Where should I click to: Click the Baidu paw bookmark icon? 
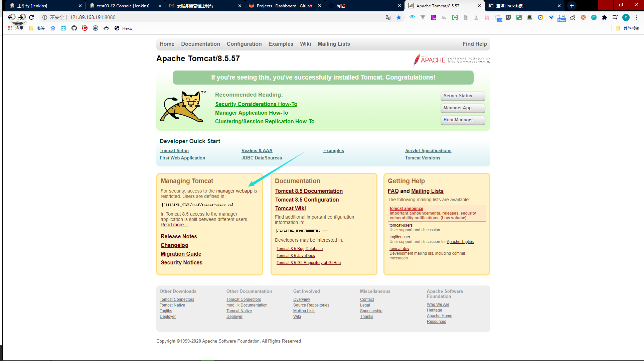coord(53,28)
